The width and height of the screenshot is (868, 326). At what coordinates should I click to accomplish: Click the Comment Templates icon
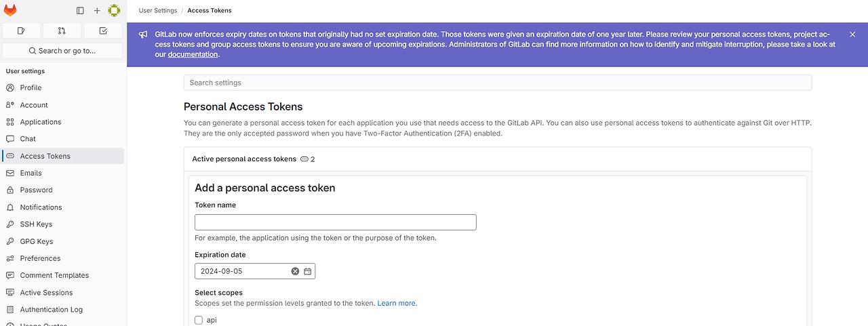tap(10, 275)
